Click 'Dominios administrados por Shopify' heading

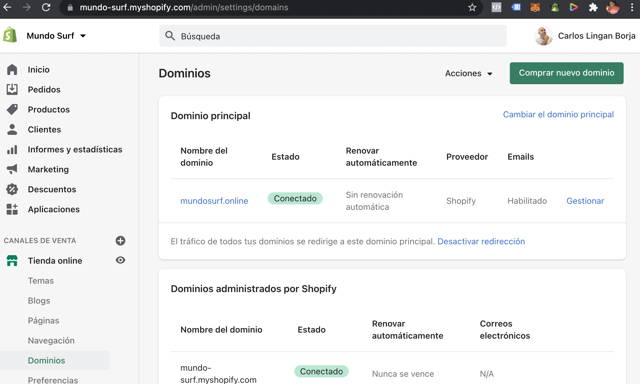point(253,289)
